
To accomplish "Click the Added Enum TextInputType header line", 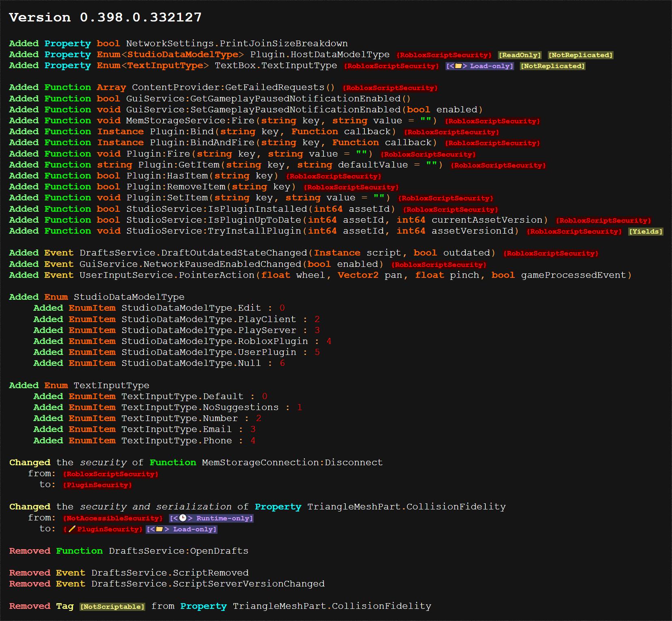I will [x=79, y=385].
